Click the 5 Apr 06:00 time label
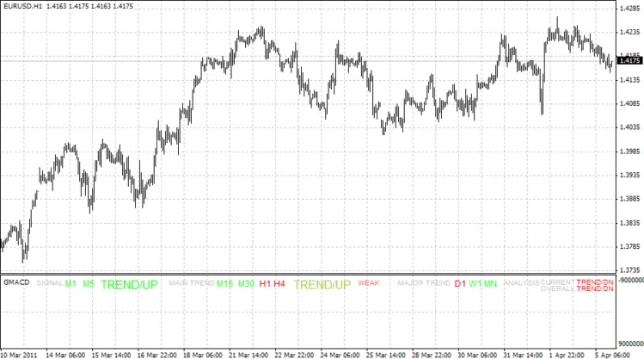Image resolution: width=644 pixels, height=359 pixels. point(612,355)
